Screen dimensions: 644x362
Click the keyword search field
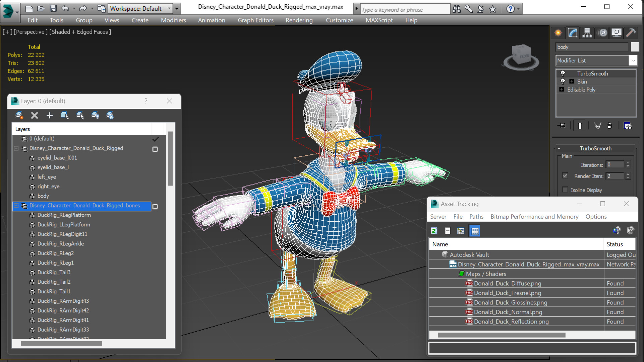coord(405,9)
